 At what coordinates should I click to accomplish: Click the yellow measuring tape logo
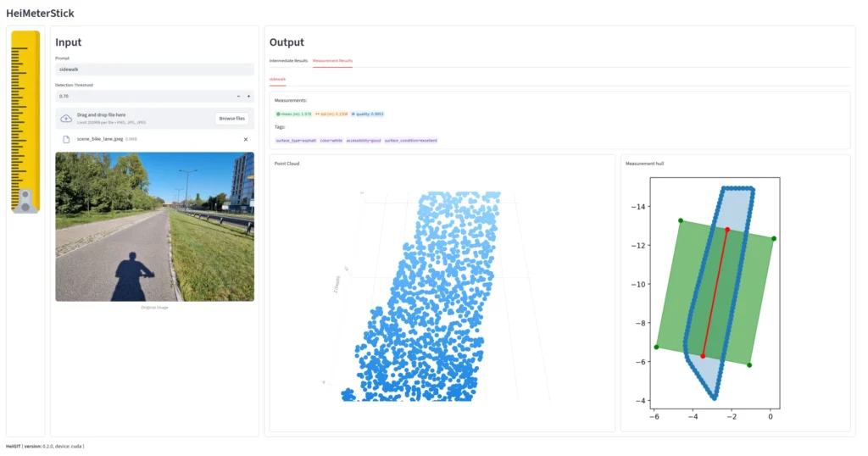click(25, 122)
